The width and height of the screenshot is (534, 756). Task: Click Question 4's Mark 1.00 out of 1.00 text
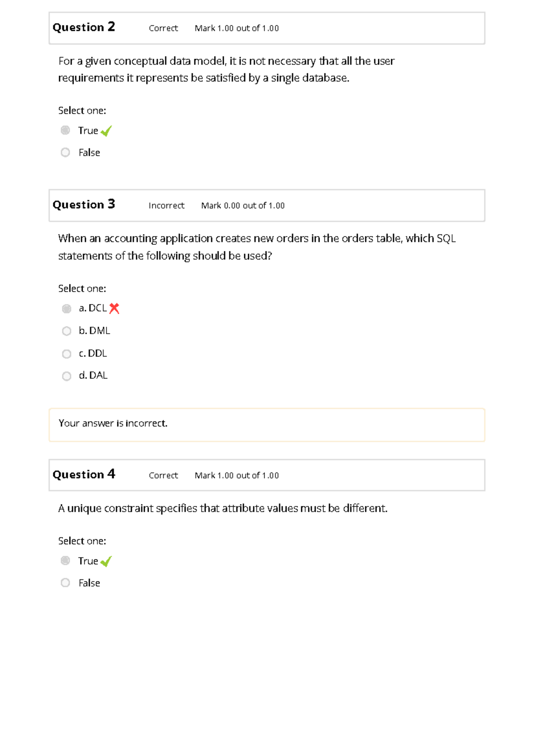(237, 476)
